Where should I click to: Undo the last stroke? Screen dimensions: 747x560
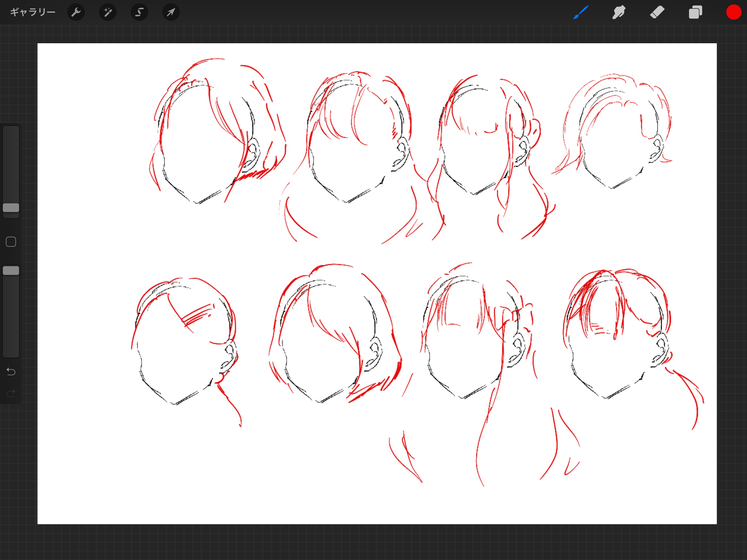point(11,372)
